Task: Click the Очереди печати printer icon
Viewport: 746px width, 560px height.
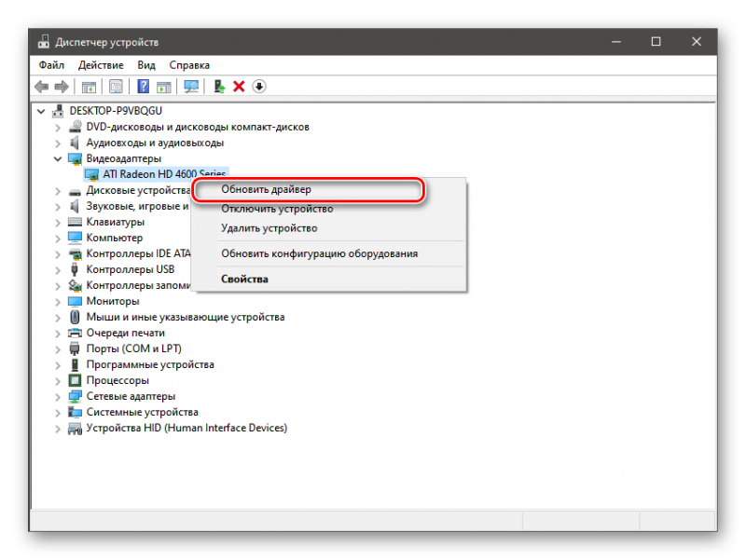Action: [76, 333]
